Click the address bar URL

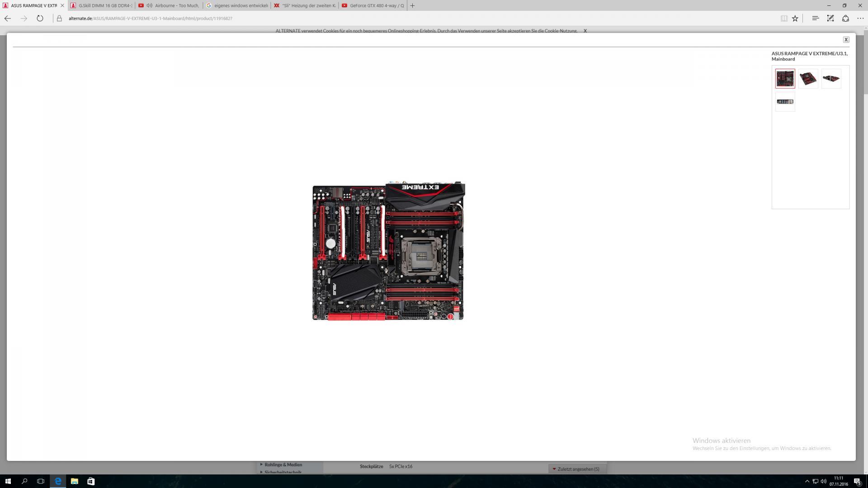150,19
